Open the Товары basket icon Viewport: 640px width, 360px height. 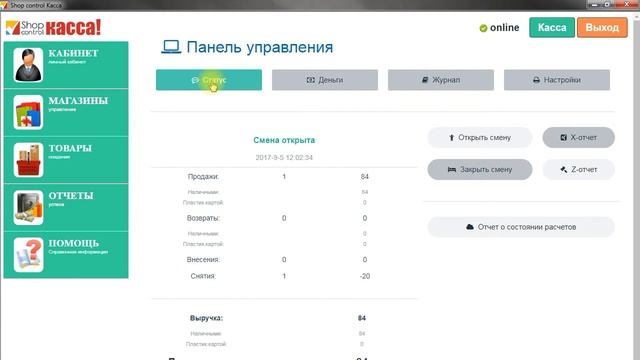tap(28, 160)
